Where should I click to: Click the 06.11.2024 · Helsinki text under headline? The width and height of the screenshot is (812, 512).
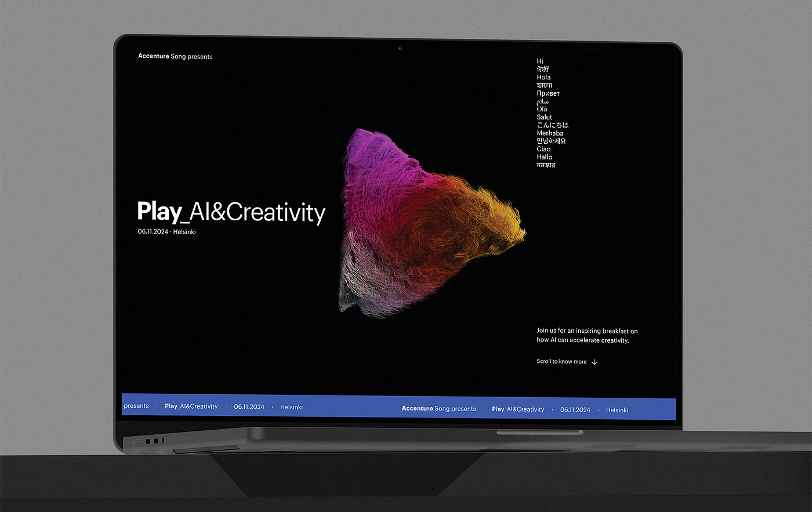[x=166, y=232]
